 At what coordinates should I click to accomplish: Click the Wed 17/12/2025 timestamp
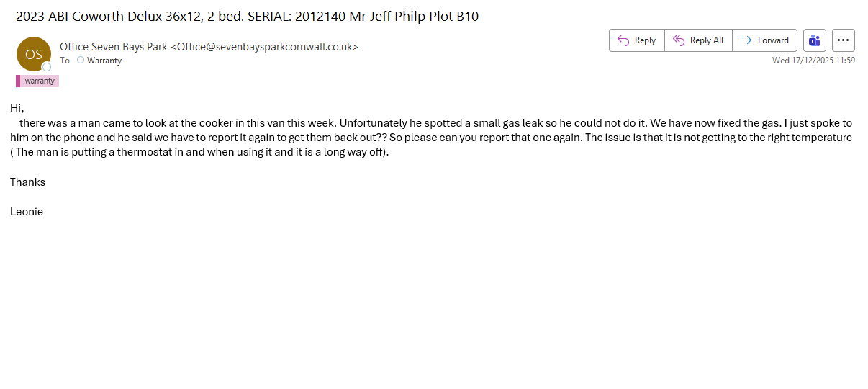[813, 61]
